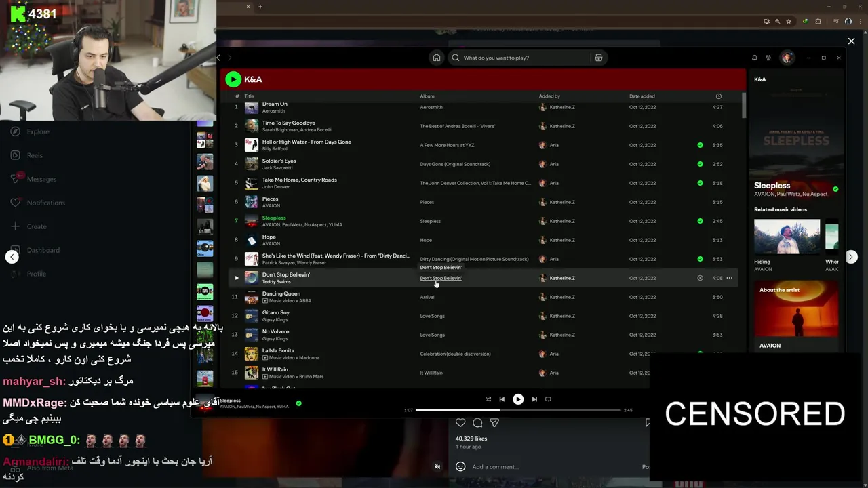Sort by Album column header
Viewport: 868px width, 488px height.
[x=427, y=96]
